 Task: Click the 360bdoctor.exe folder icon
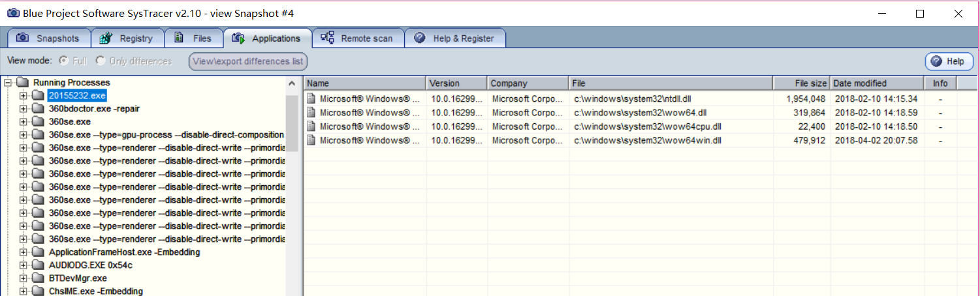(x=38, y=109)
